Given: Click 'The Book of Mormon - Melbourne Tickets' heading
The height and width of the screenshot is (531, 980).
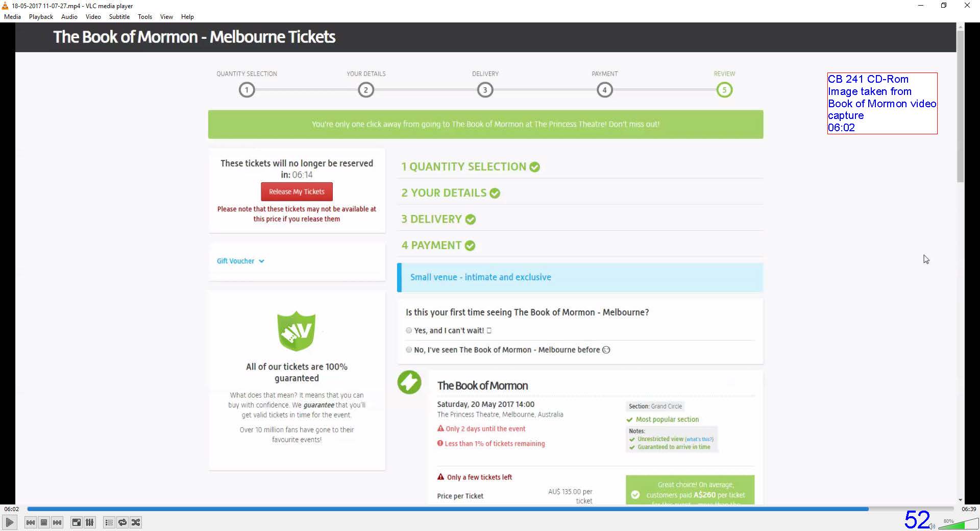Looking at the screenshot, I should 194,37.
